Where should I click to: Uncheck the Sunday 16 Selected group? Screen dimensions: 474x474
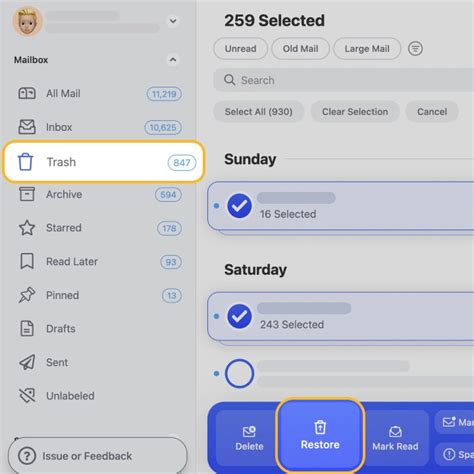click(x=239, y=206)
